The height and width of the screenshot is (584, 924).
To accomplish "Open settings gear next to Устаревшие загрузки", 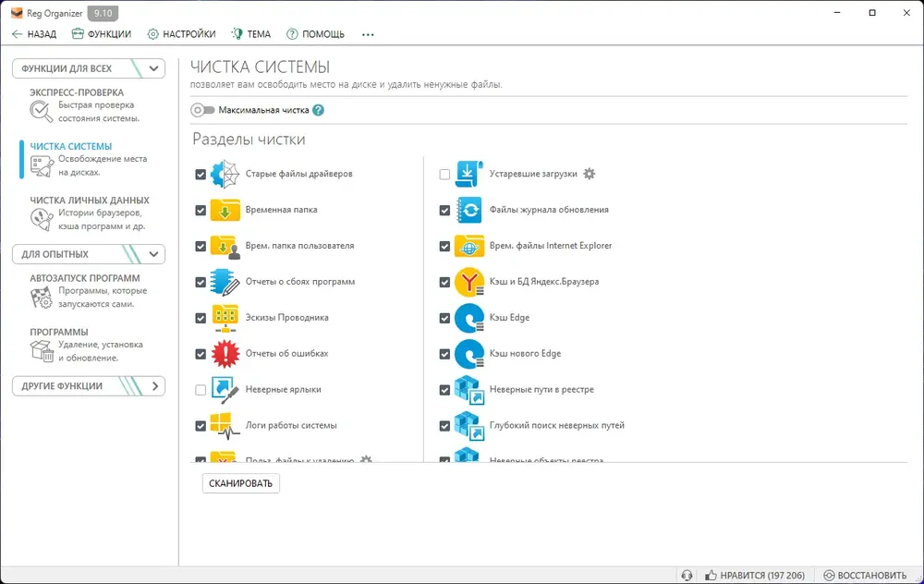I will point(590,174).
